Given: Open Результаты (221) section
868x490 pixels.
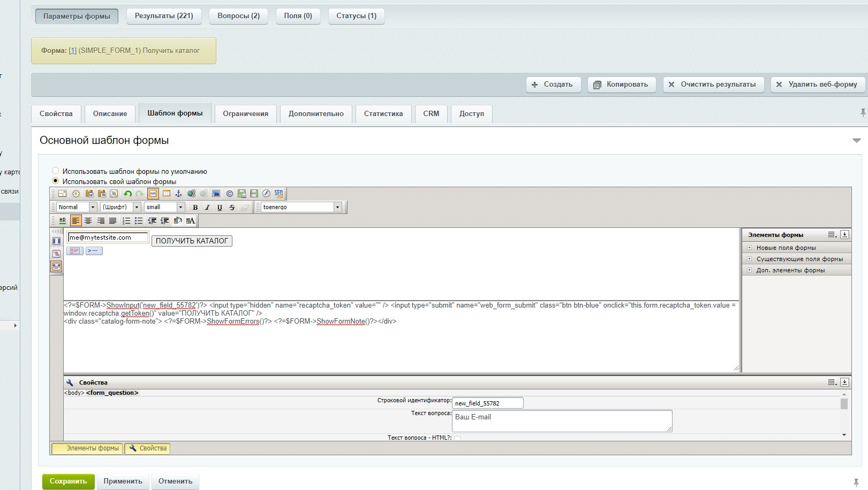Looking at the screenshot, I should tap(164, 16).
